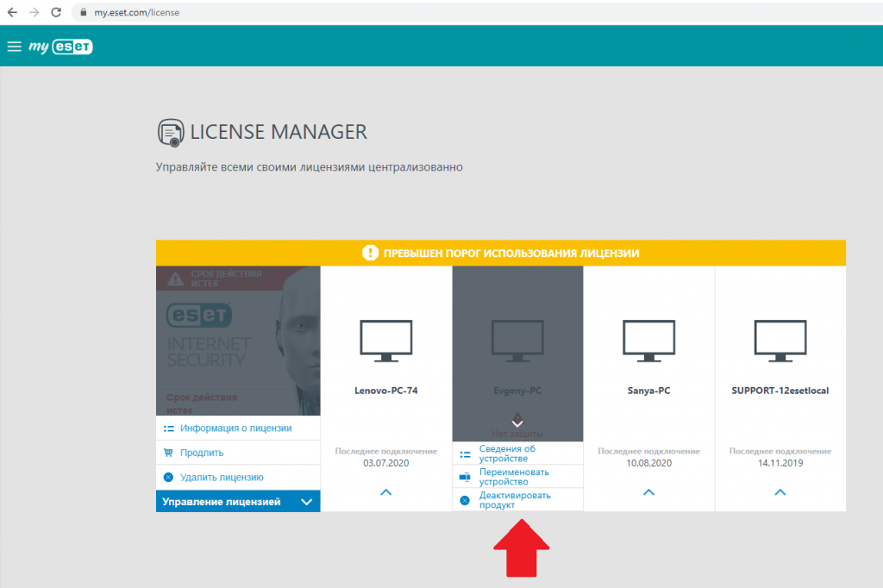
Task: Select the SUPPORT-12esetlocal monitor icon
Action: point(780,341)
